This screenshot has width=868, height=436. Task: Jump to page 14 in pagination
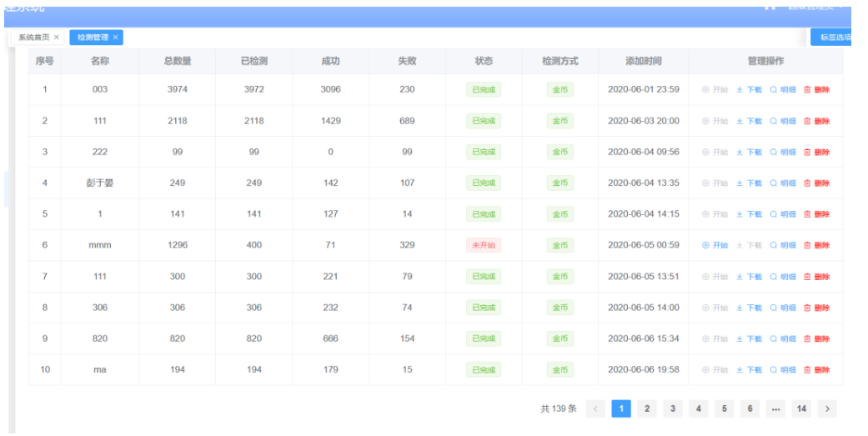801,408
